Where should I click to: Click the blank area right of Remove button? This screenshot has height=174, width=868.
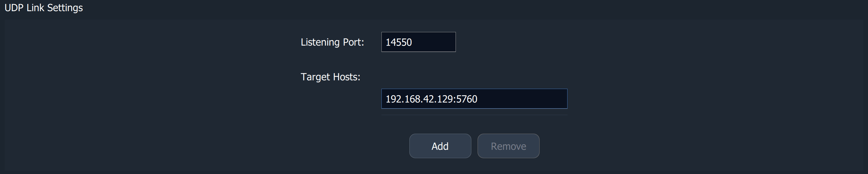click(640, 146)
